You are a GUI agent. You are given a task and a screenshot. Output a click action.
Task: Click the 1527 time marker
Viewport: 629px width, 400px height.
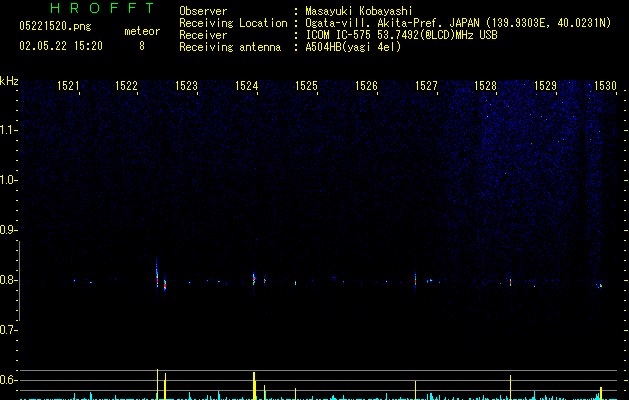point(426,86)
